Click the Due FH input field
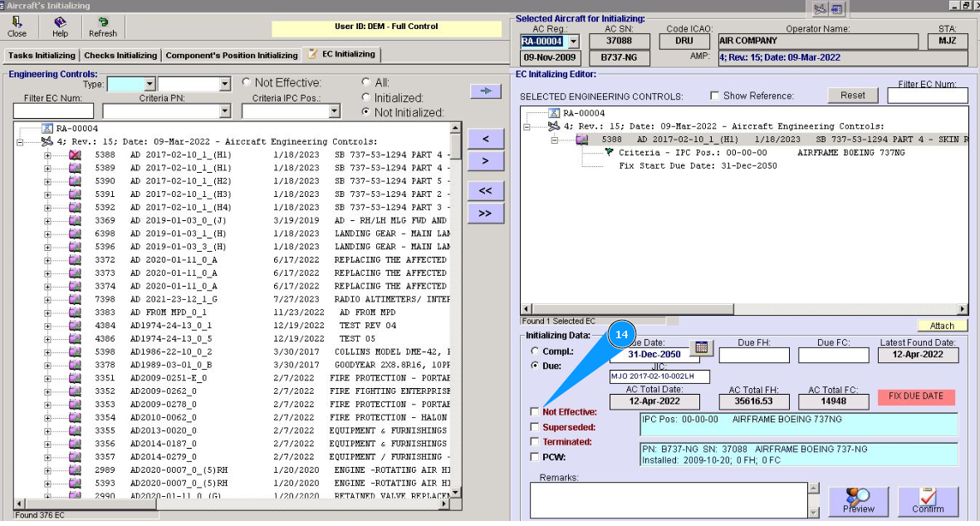980x526 pixels. [753, 356]
